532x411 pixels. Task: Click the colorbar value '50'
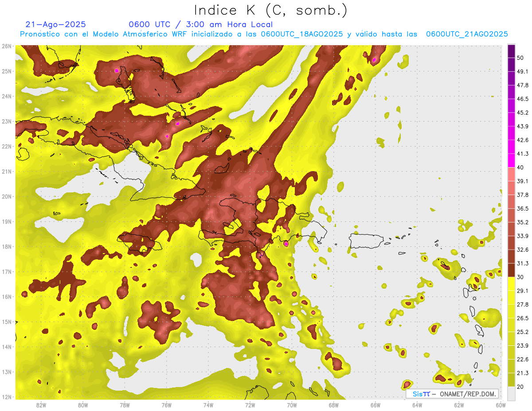click(x=521, y=58)
